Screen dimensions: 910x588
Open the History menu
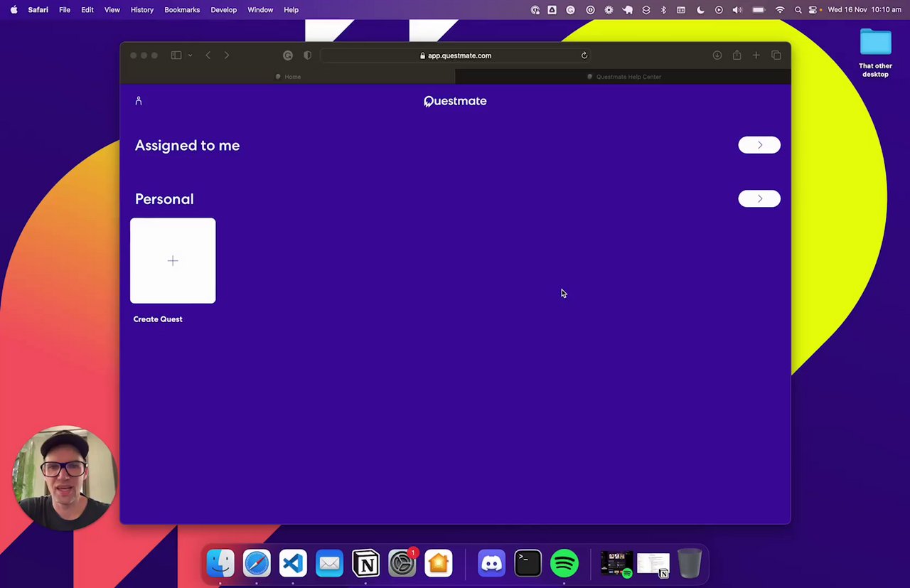click(142, 10)
